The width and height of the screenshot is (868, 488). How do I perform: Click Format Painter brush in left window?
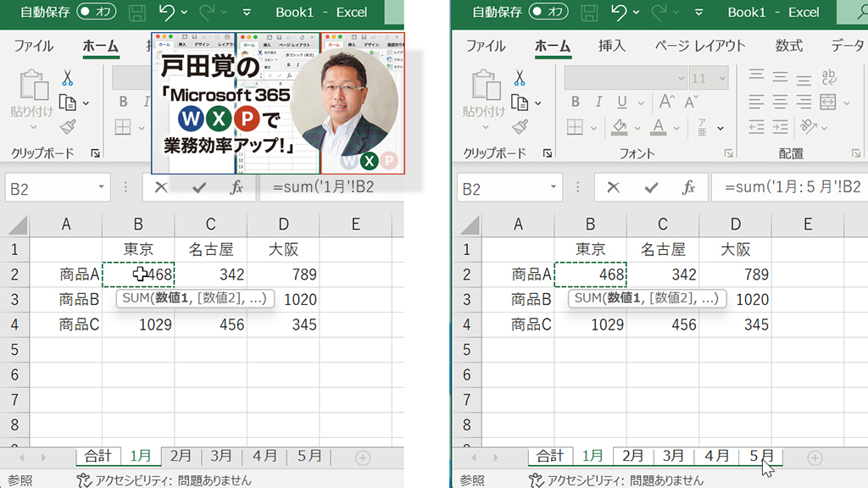point(68,127)
